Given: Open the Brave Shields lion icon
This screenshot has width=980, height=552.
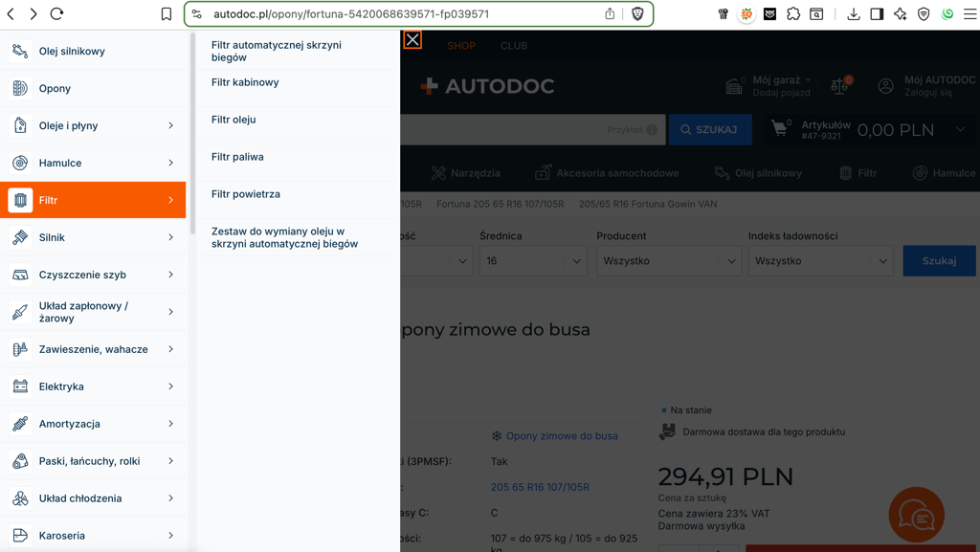Looking at the screenshot, I should (637, 13).
